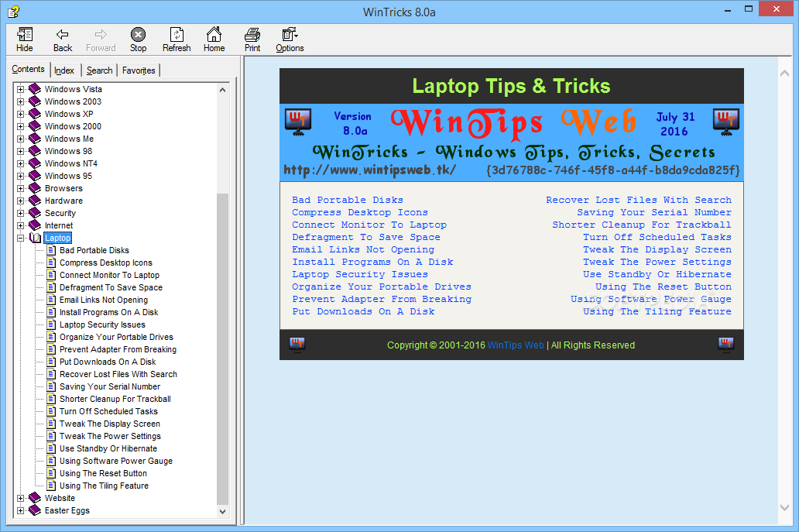Select Windows NT4 in contents tree
Screen dimensions: 799x532
(70, 163)
